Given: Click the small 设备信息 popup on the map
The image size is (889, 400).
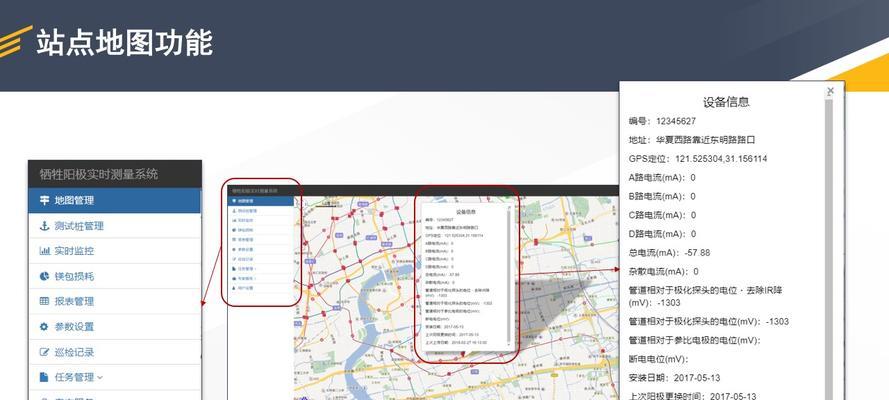Looking at the screenshot, I should (466, 278).
